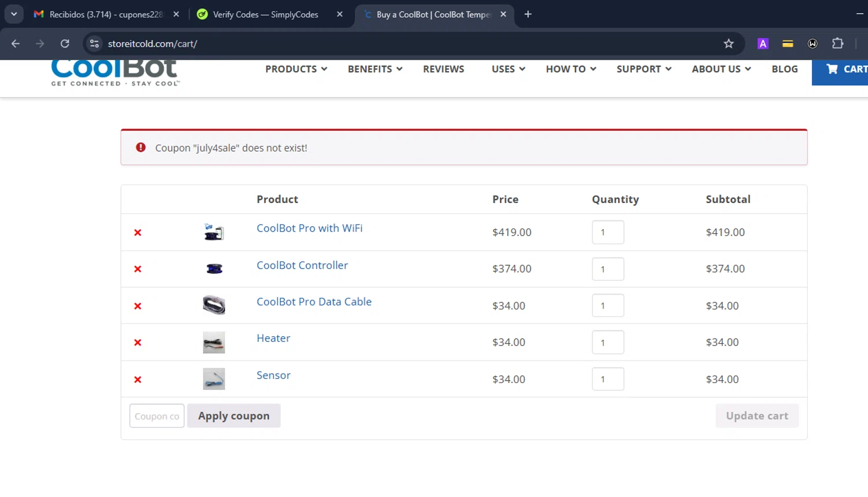The width and height of the screenshot is (868, 497).
Task: Remove Sensor from cart
Action: 138,380
